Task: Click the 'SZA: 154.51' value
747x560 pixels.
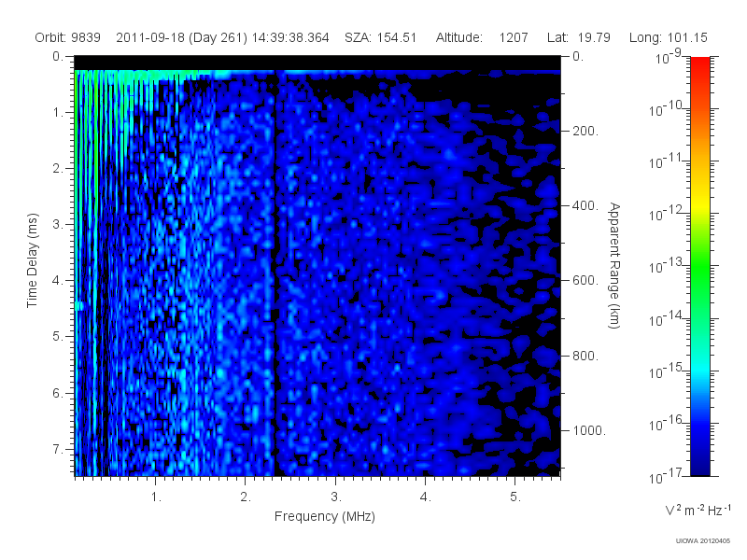Action: (x=381, y=37)
